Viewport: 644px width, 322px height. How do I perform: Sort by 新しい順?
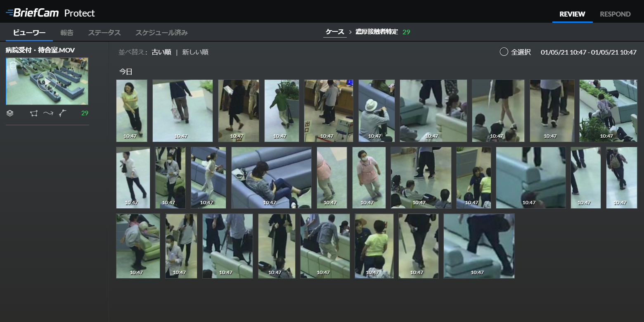[195, 52]
